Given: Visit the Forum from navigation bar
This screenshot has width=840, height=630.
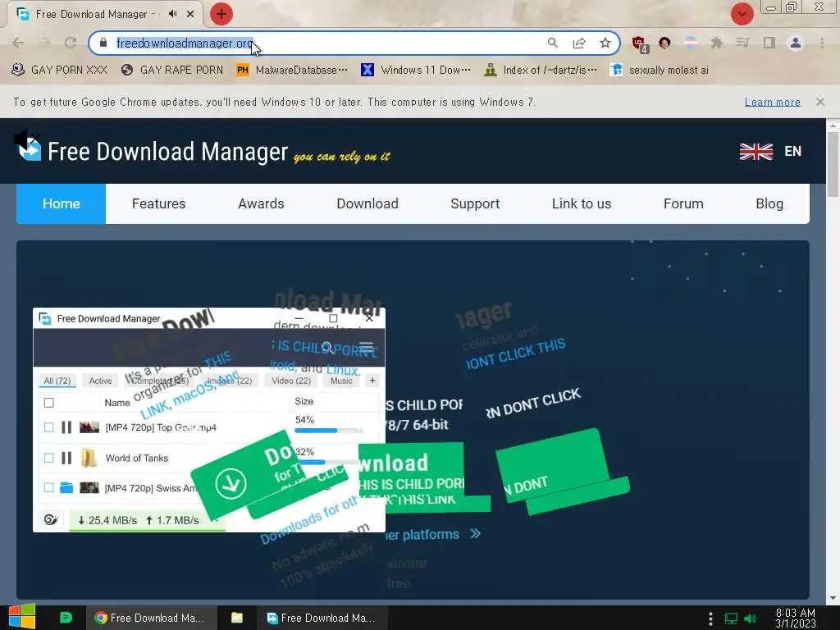Looking at the screenshot, I should tap(683, 203).
